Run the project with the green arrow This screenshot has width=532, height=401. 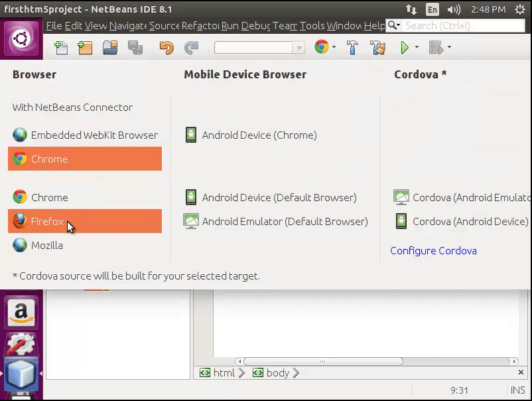coord(405,48)
